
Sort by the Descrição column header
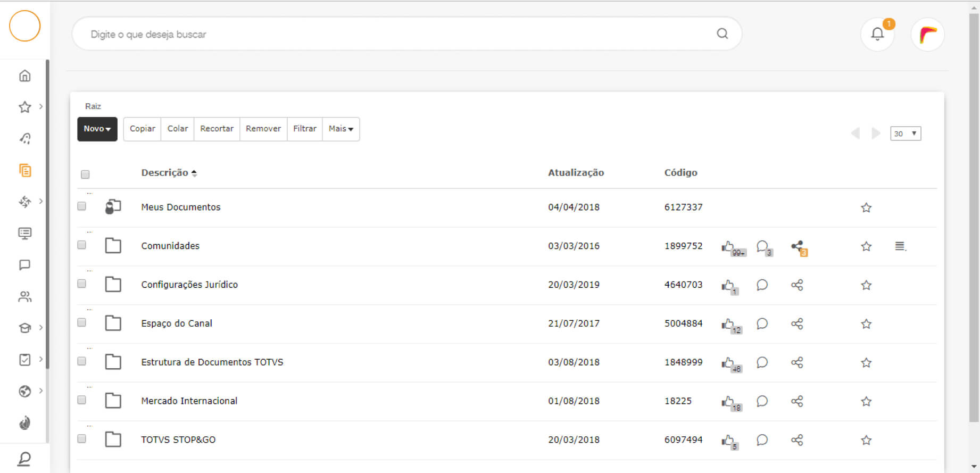click(x=165, y=173)
